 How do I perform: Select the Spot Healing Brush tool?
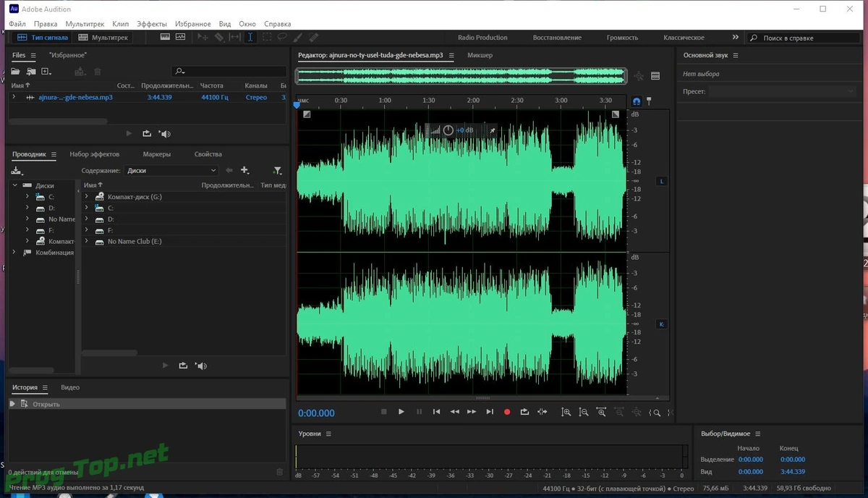click(x=314, y=37)
